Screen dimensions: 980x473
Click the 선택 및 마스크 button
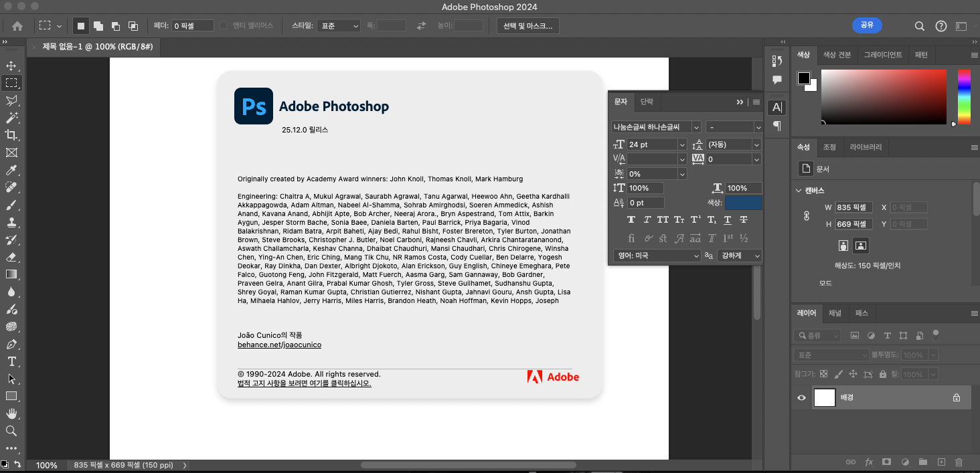(527, 25)
